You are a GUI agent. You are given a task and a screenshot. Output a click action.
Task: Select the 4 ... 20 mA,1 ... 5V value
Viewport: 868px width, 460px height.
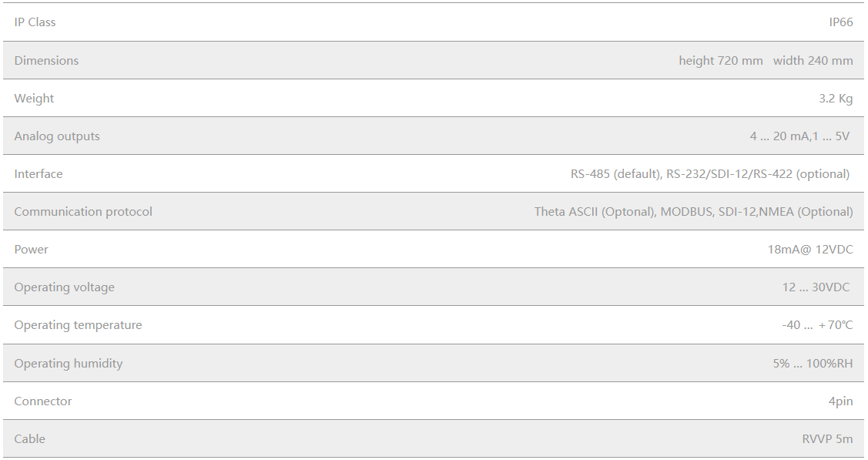point(799,136)
